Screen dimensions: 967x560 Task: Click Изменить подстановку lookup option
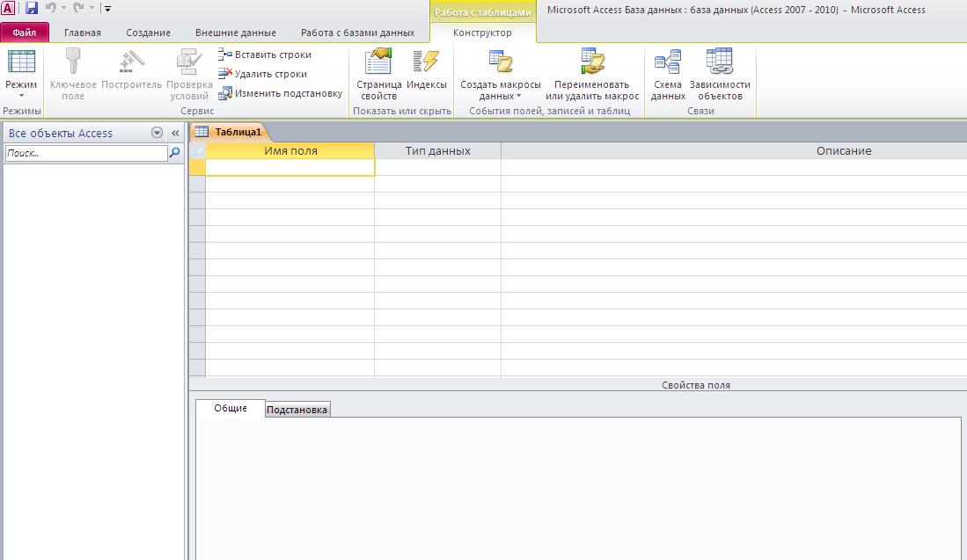pyautogui.click(x=281, y=93)
